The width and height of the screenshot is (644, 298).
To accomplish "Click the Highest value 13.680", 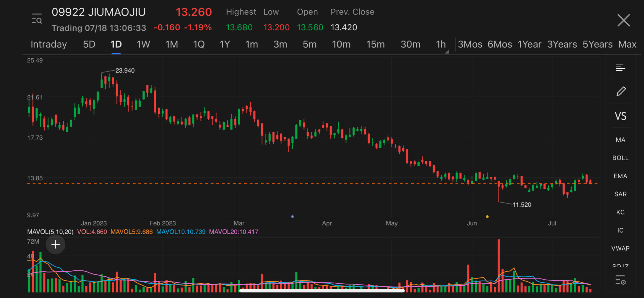I will (x=239, y=27).
